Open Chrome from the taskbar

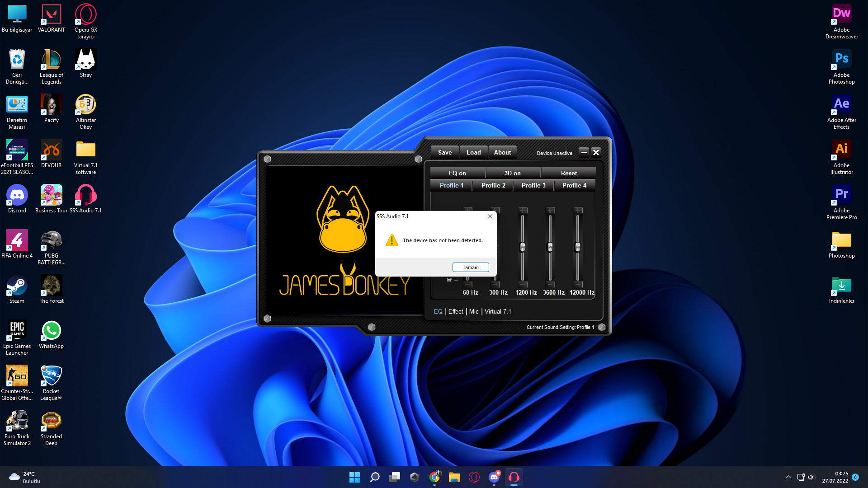click(x=434, y=477)
